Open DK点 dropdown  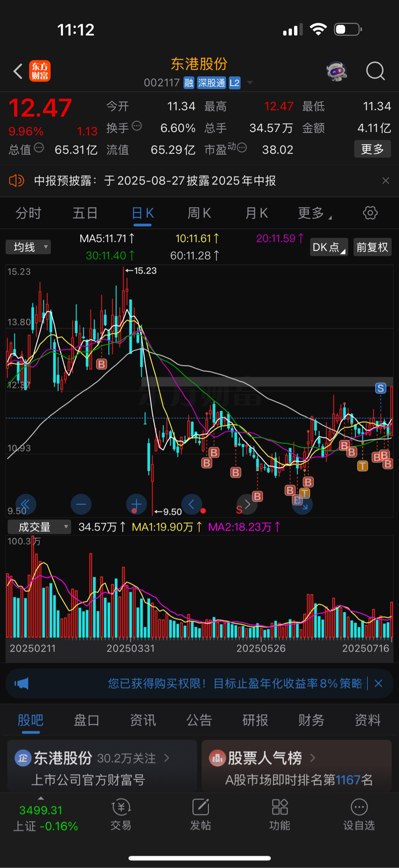(x=329, y=247)
